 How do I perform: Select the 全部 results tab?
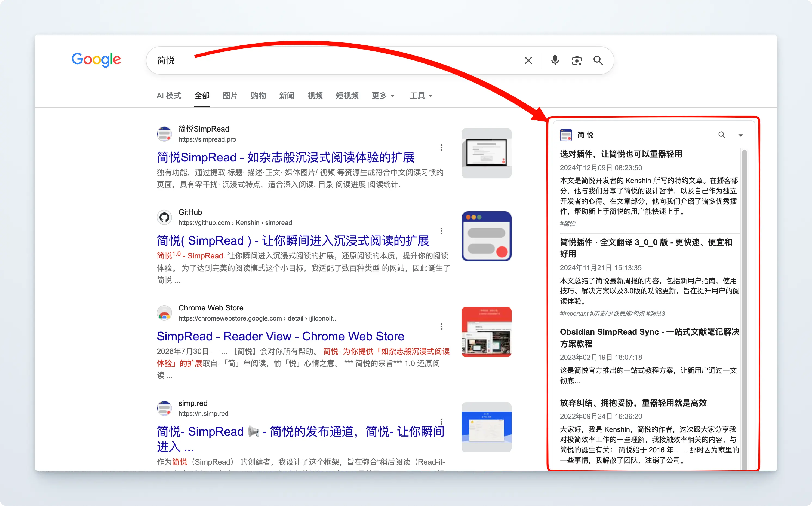tap(202, 96)
